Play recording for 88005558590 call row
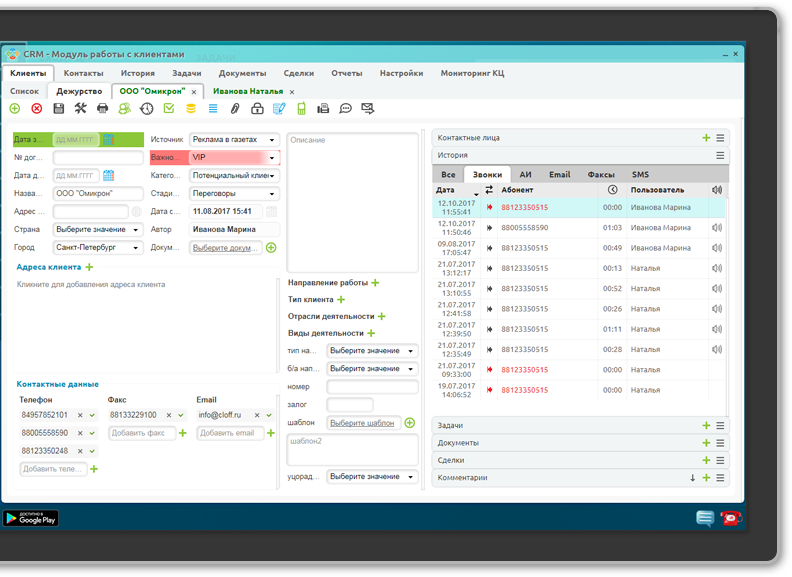 click(717, 228)
